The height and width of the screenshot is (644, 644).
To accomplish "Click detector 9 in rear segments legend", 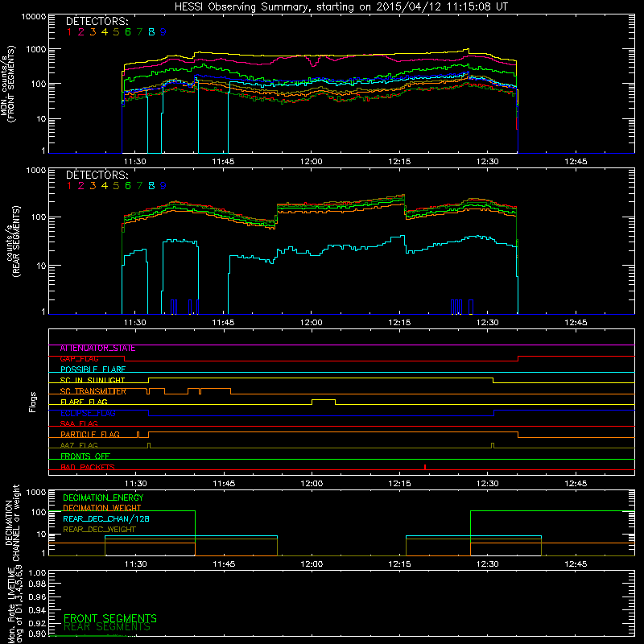I will pyautogui.click(x=163, y=186).
